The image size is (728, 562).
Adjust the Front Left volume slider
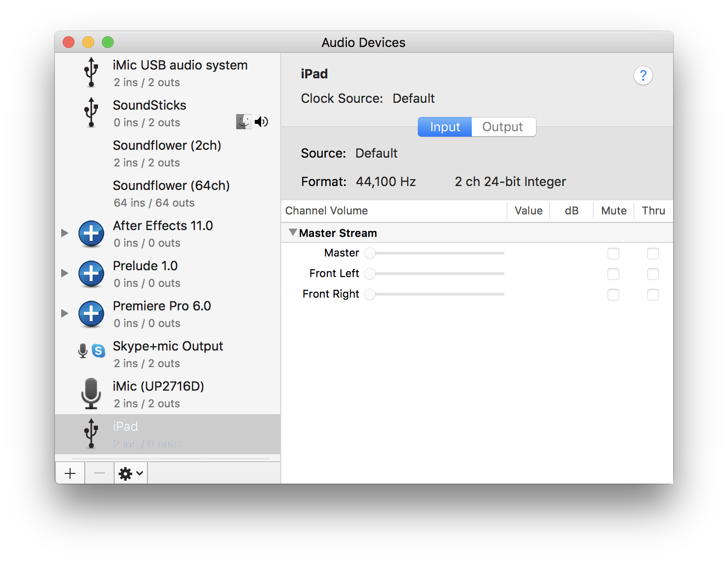click(435, 274)
